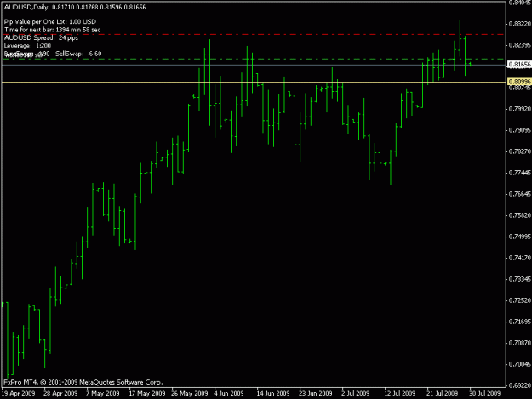Select the green dash-dot horizontal line
Image resolution: width=532 pixels, height=399 pixels.
(253, 59)
